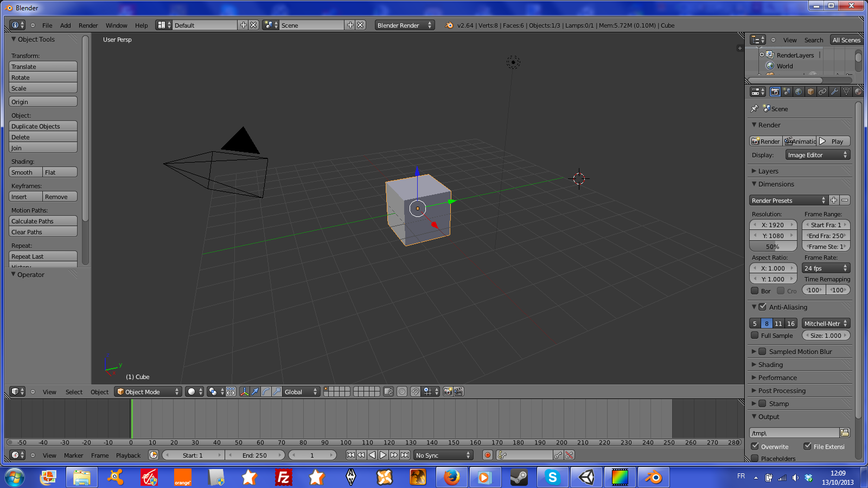Click the Object constraints chain-link icon
The image size is (868, 488).
tap(822, 92)
